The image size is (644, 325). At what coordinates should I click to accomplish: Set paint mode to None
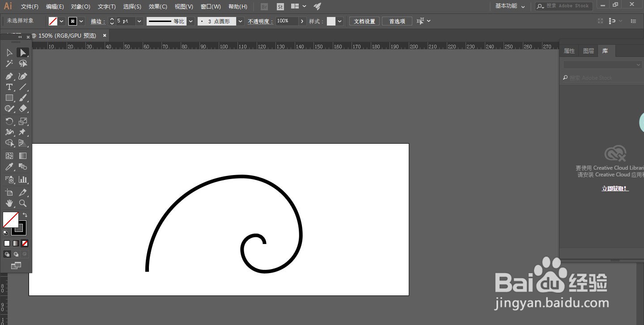coord(25,244)
